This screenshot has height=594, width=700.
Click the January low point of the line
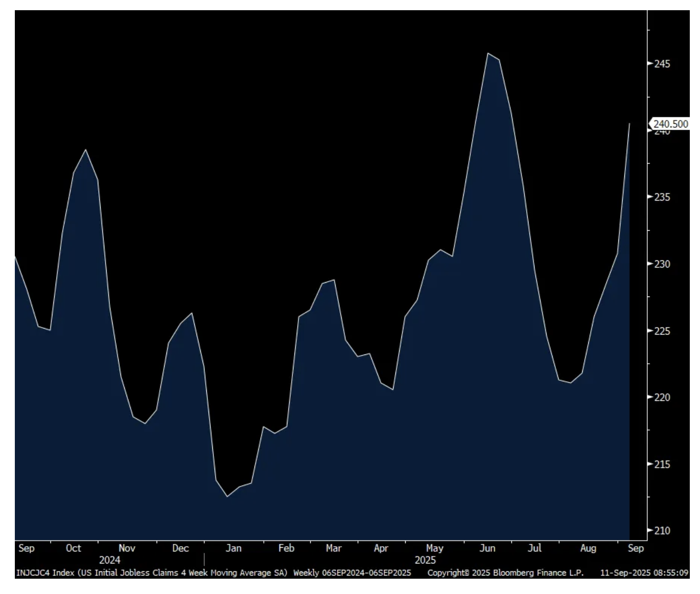227,496
